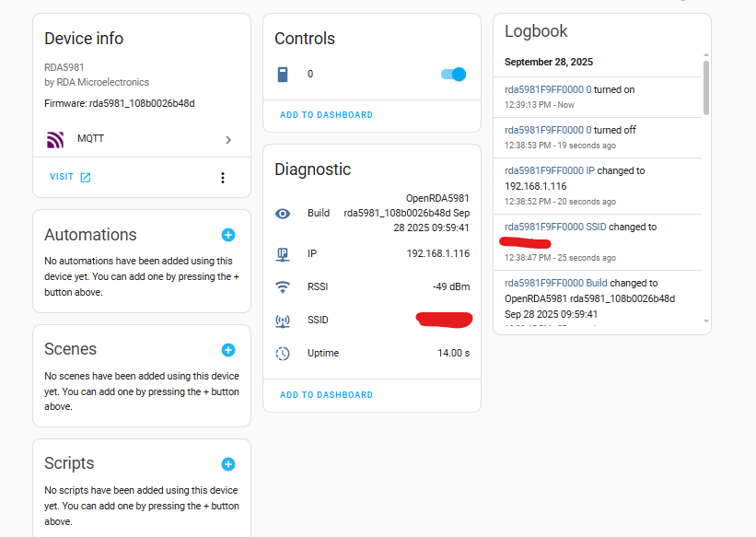Viewport: 756px width, 537px height.
Task: Click the switch entity icon in Controls
Action: pyautogui.click(x=283, y=74)
